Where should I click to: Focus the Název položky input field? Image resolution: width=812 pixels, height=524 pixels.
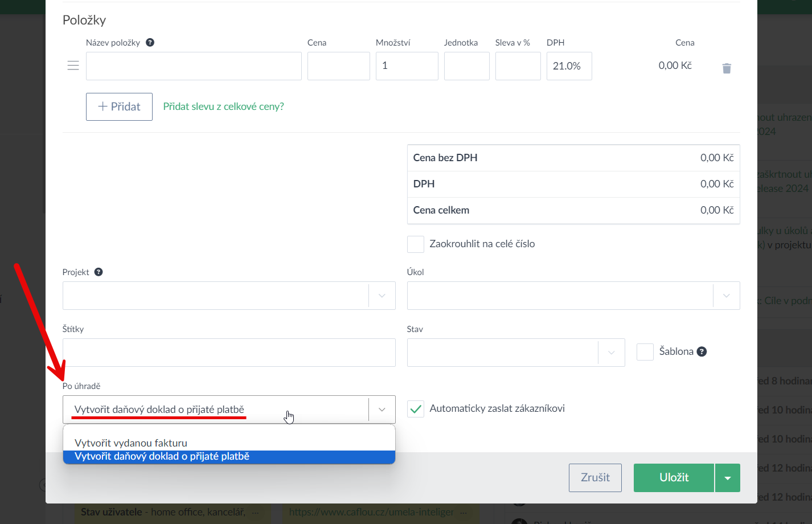coord(194,66)
